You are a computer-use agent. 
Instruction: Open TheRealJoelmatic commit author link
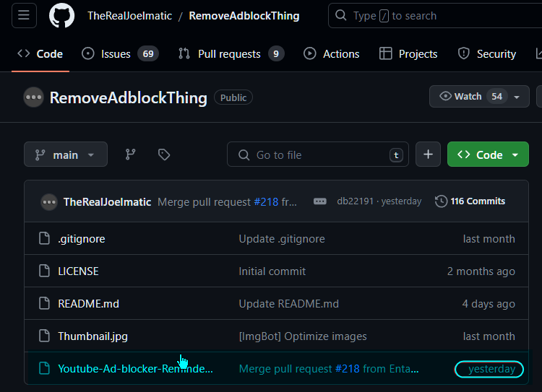108,201
